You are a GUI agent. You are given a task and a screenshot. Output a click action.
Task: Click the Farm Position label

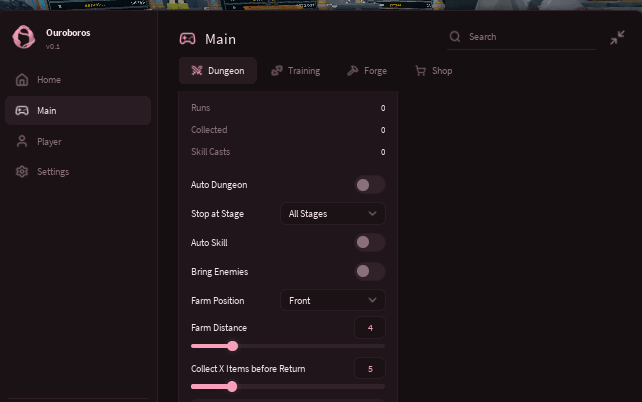click(x=218, y=301)
